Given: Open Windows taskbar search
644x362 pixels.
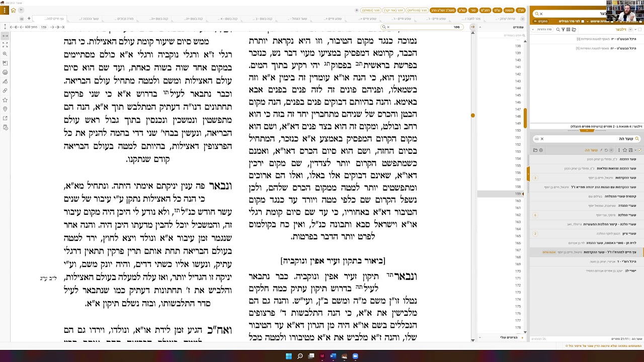Looking at the screenshot, I should pyautogui.click(x=300, y=356).
